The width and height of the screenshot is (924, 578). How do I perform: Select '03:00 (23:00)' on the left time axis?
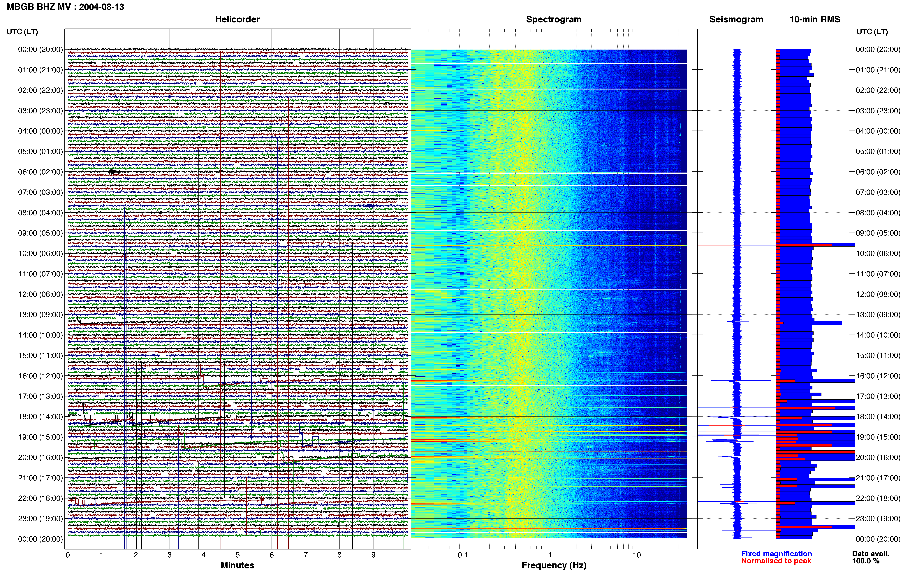(41, 111)
